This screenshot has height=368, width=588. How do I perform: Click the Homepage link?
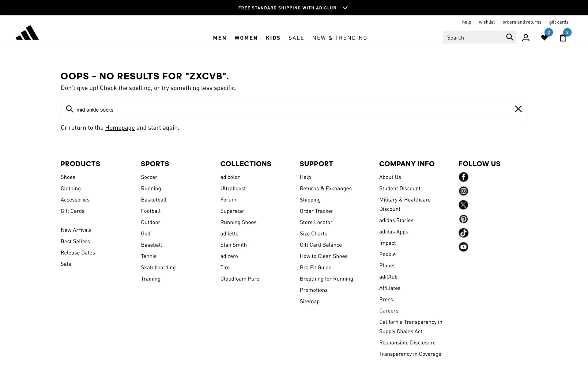[120, 128]
